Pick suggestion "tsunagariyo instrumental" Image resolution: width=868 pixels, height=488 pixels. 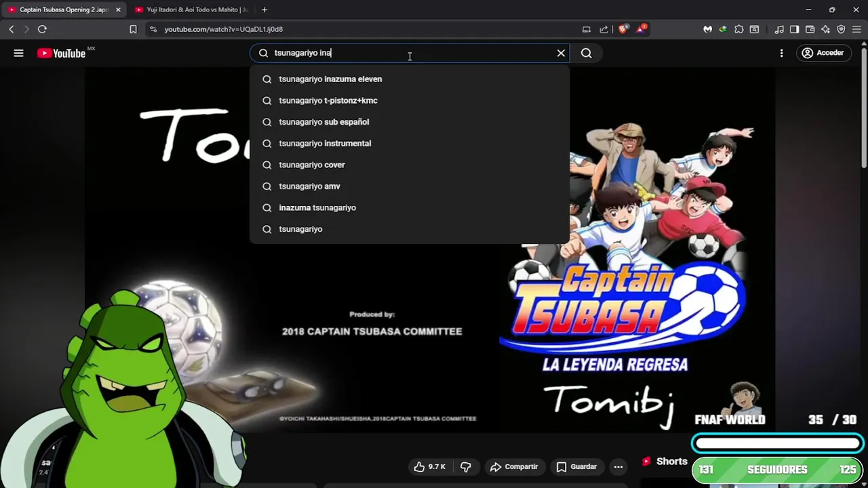coord(410,143)
